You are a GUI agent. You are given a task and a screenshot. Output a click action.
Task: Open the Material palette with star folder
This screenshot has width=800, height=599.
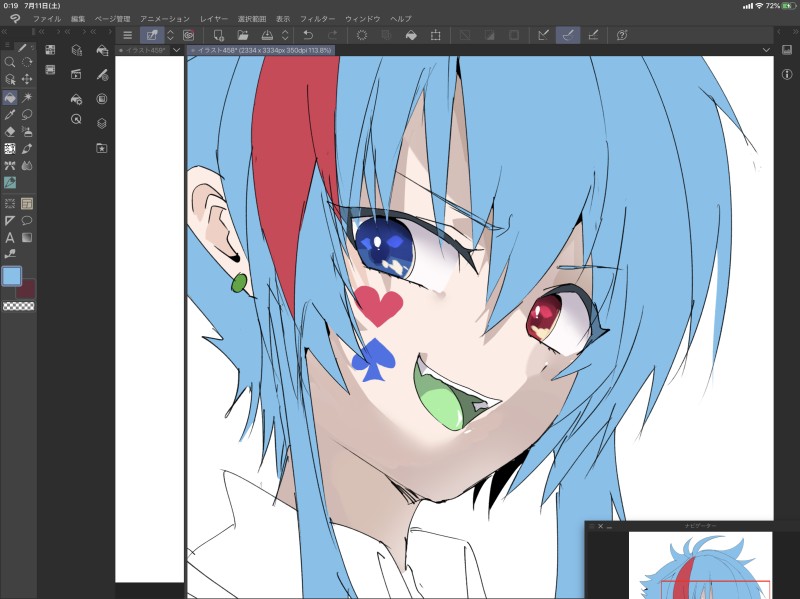pos(102,148)
